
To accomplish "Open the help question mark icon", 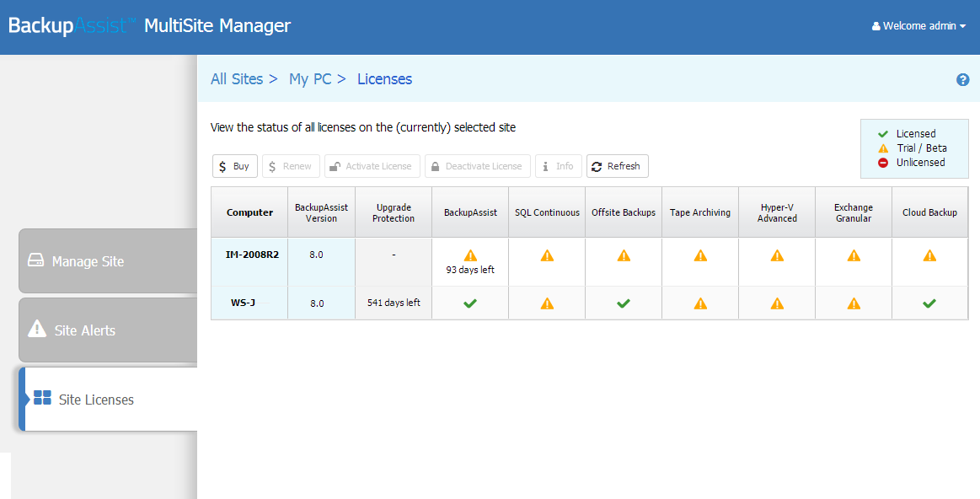I will pyautogui.click(x=962, y=79).
